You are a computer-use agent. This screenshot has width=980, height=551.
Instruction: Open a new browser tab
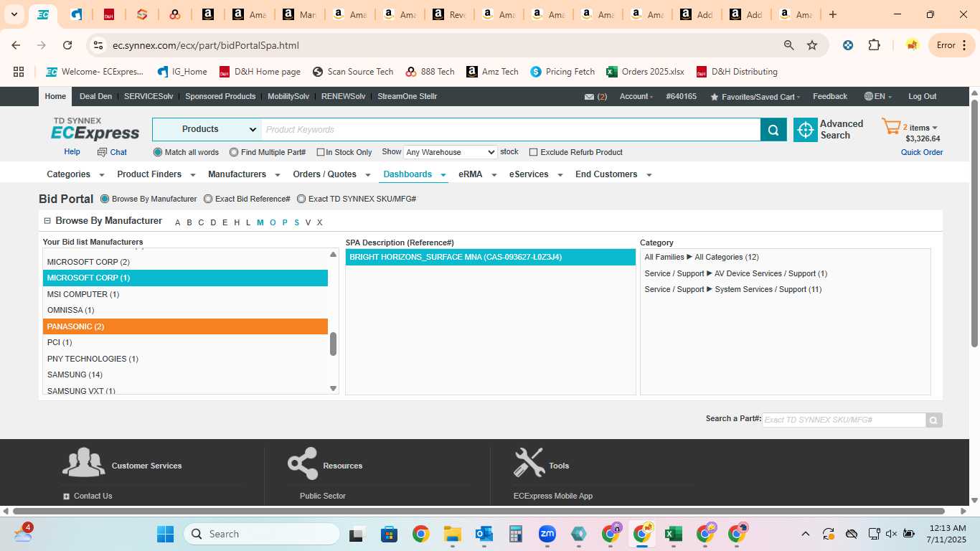(832, 14)
